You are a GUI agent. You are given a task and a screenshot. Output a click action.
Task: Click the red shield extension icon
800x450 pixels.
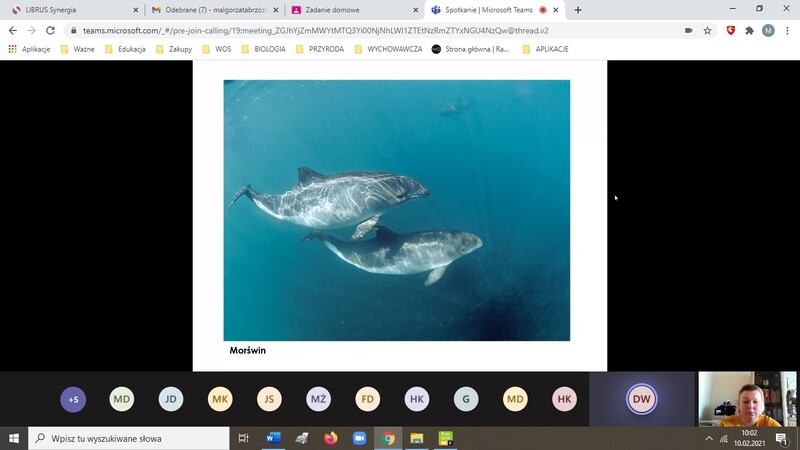(x=730, y=31)
